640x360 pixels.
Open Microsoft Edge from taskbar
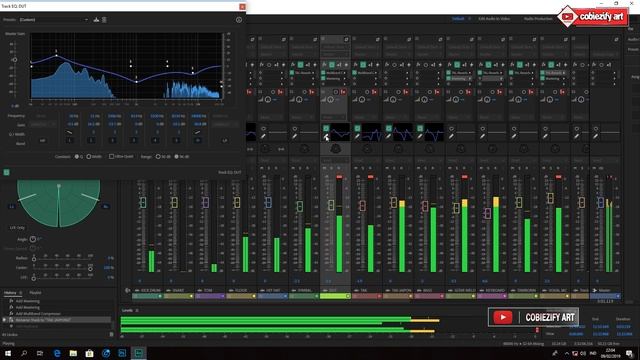pos(57,353)
